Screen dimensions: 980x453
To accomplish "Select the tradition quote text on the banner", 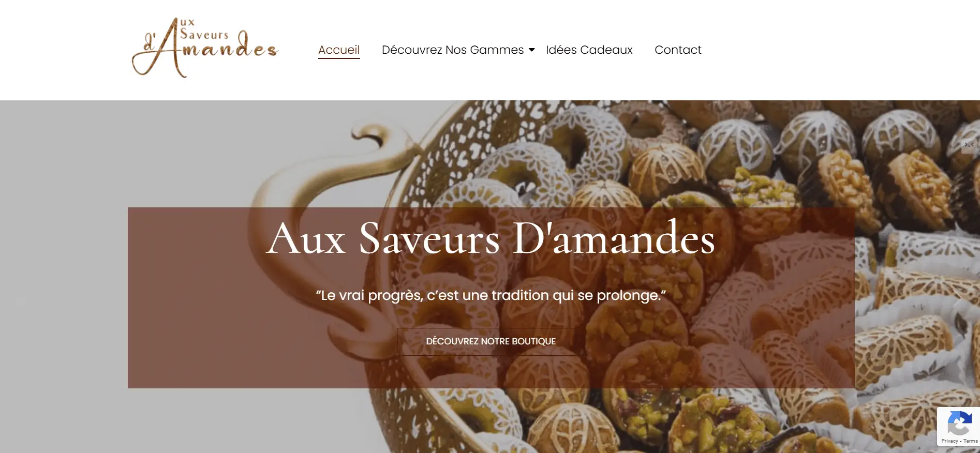I will point(491,295).
